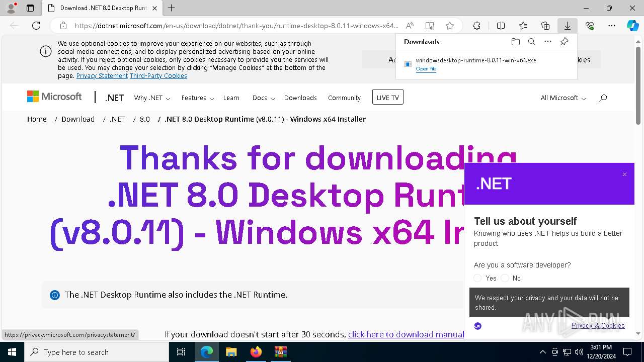Open WinRAR from taskbar
644x362 pixels.
pos(280,352)
